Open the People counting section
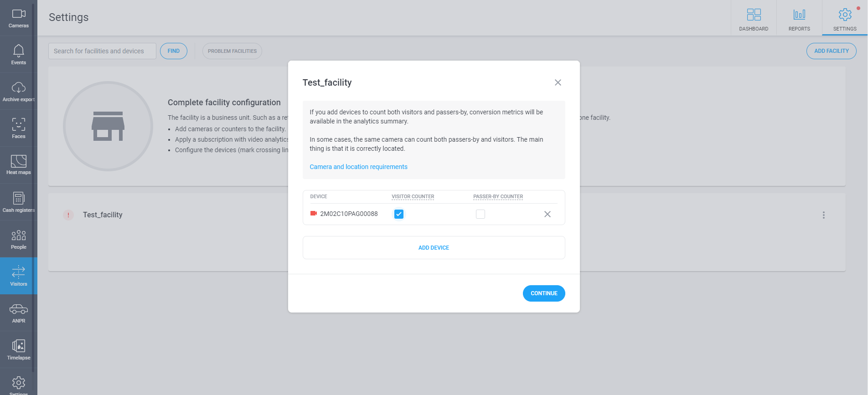Viewport: 868px width, 395px height. [18, 239]
